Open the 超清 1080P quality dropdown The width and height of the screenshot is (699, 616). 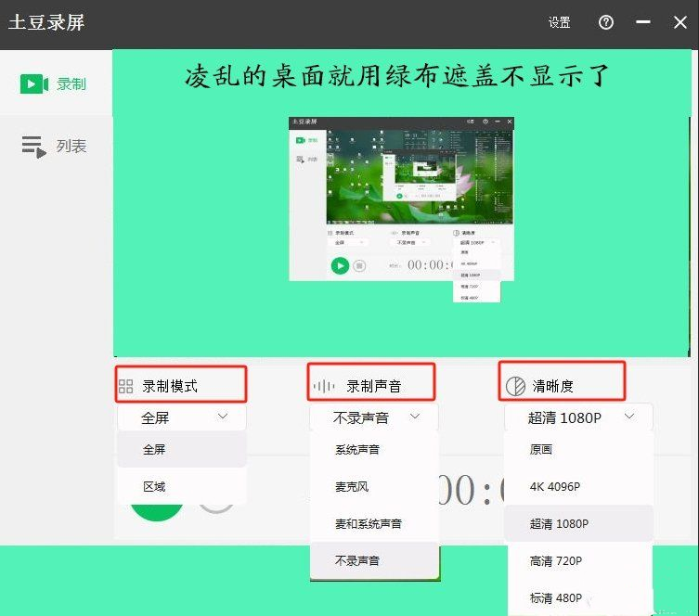click(578, 417)
